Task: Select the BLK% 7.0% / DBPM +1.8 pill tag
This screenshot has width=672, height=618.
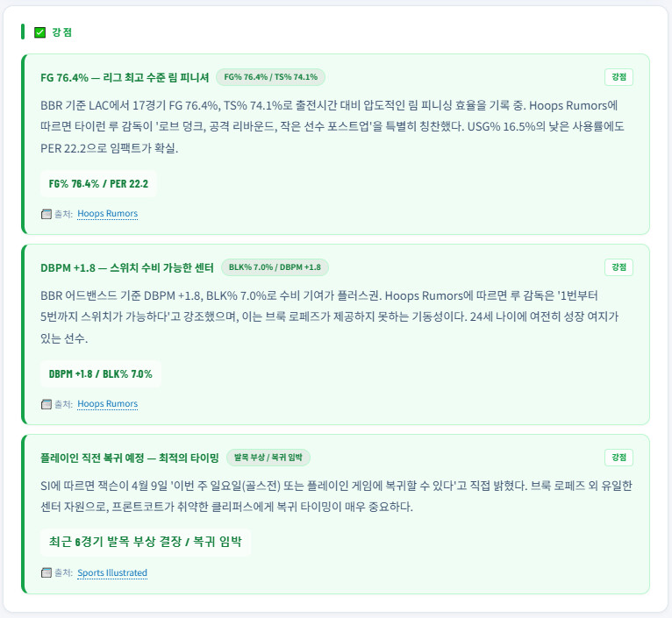Action: point(275,267)
